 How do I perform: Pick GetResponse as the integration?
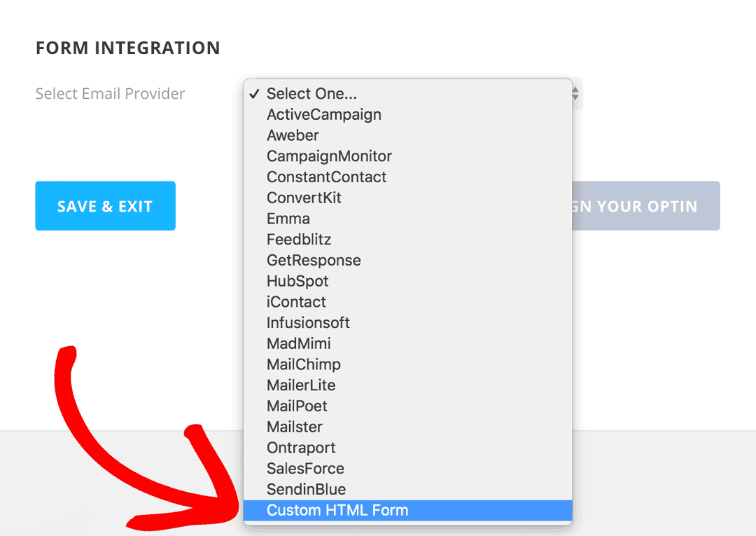click(314, 260)
